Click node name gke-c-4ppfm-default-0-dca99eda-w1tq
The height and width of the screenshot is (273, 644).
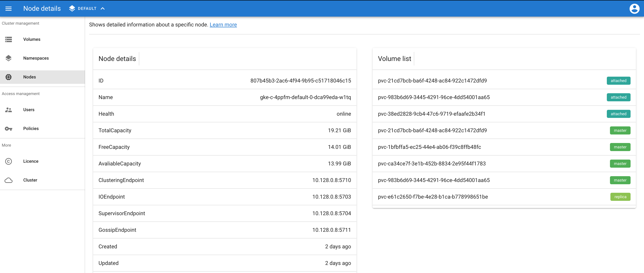click(305, 97)
